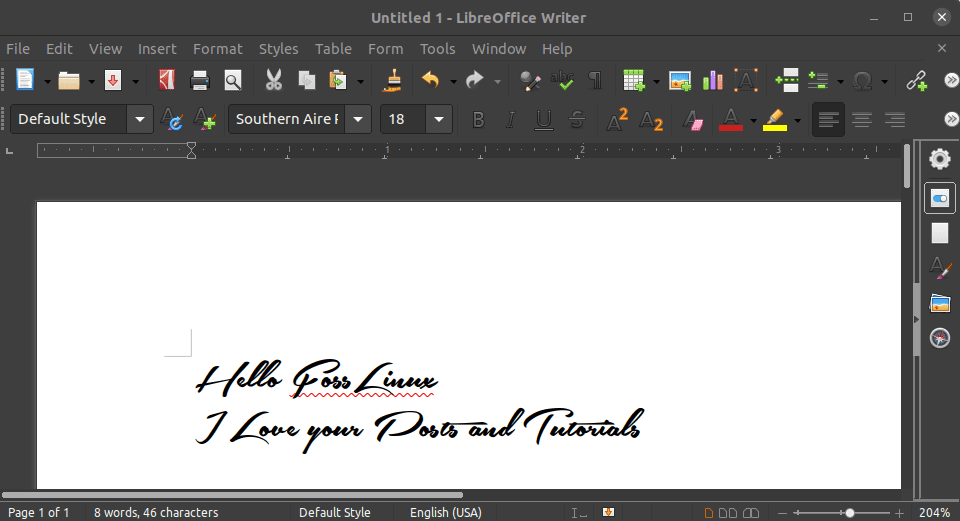Set Align Left paragraph alignment

coord(828,119)
